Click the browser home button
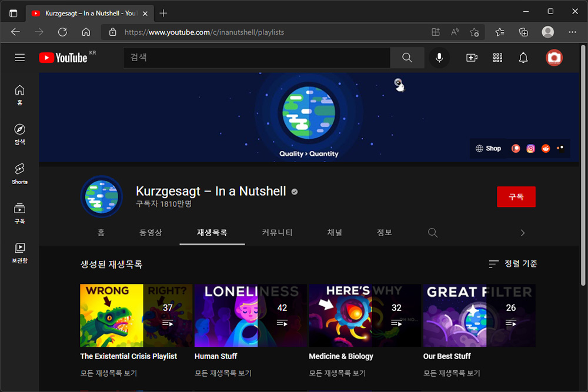 86,32
